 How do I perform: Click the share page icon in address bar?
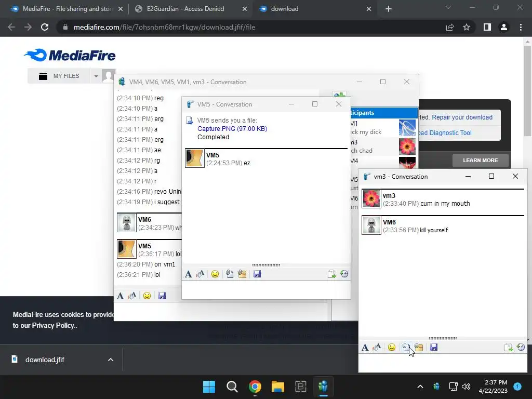(x=450, y=27)
